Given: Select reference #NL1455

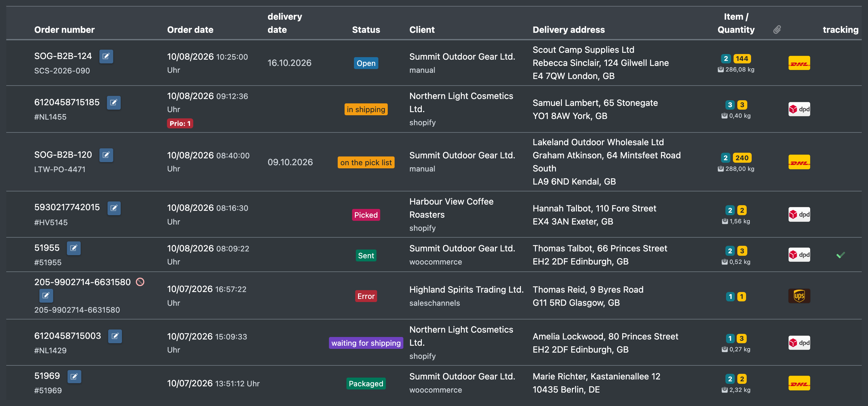Looking at the screenshot, I should tap(50, 117).
